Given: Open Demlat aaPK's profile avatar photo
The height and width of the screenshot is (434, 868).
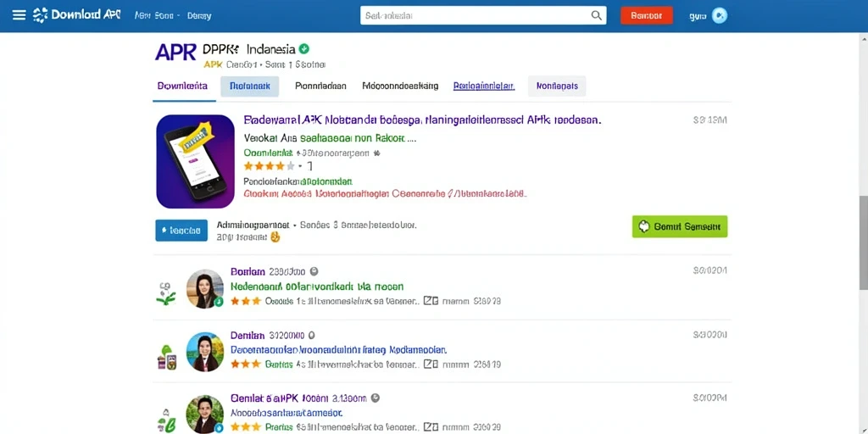Looking at the screenshot, I should point(205,414).
